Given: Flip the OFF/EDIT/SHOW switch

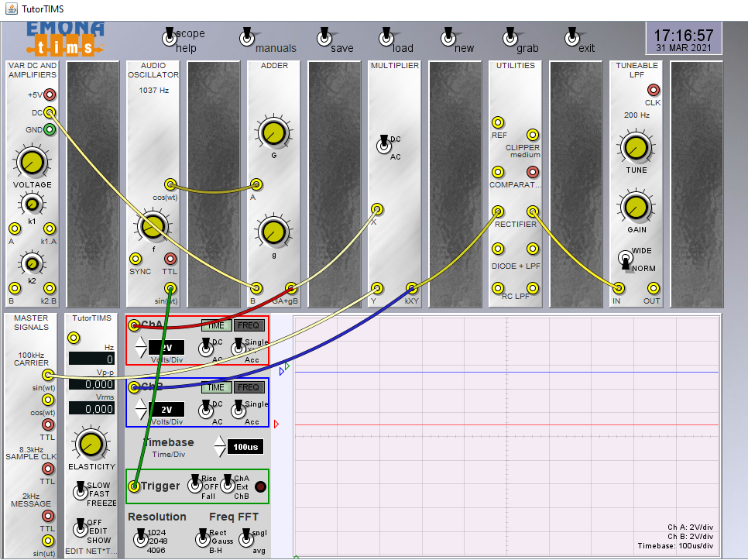Looking at the screenshot, I should pyautogui.click(x=81, y=527).
